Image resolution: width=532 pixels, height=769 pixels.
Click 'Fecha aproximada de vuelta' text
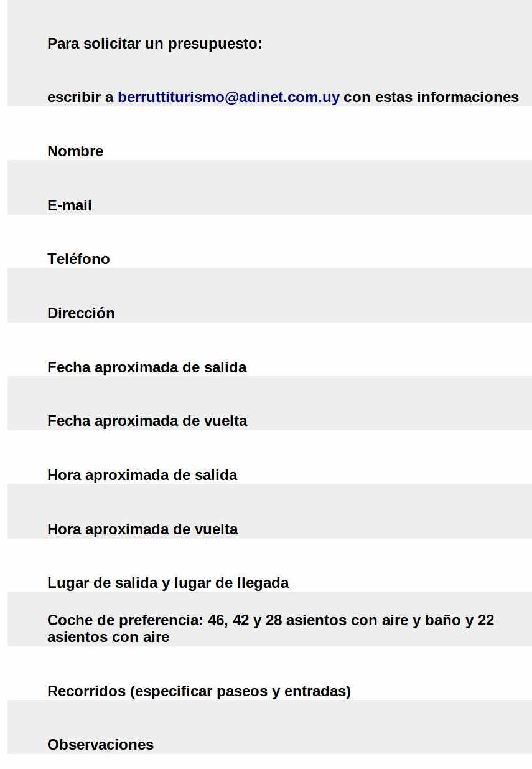tap(147, 421)
